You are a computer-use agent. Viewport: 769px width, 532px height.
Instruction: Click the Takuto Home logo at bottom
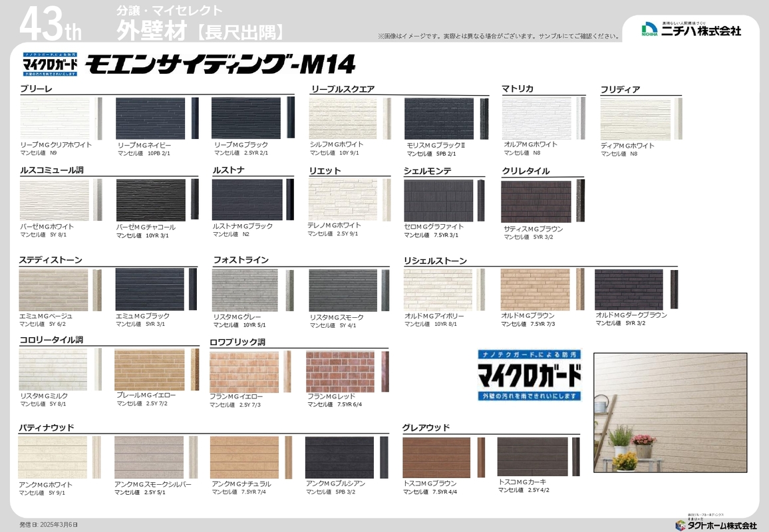pyautogui.click(x=715, y=523)
